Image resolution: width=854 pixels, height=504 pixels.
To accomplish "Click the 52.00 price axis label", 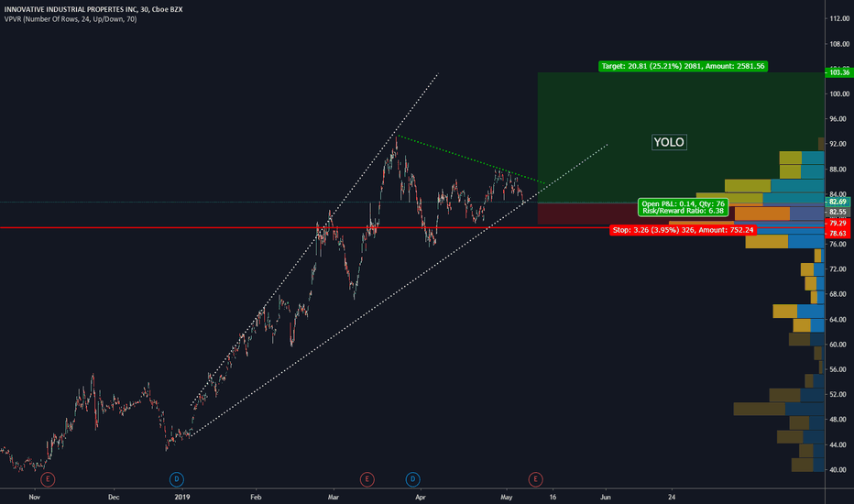I will pyautogui.click(x=839, y=394).
